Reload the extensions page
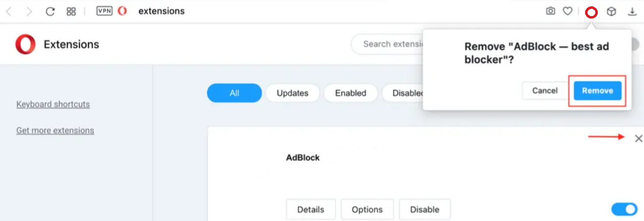 50,12
